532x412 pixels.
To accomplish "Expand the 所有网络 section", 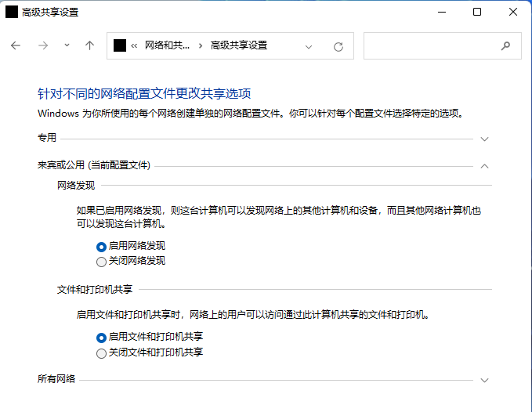I will click(x=484, y=380).
